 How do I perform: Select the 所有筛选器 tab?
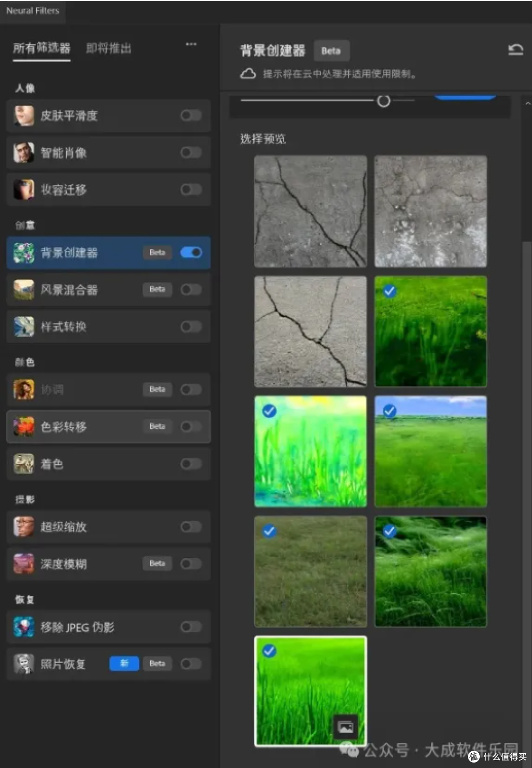[42, 48]
